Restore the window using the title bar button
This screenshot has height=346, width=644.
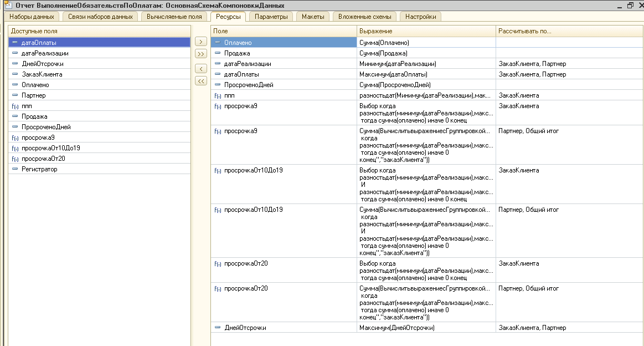click(630, 5)
